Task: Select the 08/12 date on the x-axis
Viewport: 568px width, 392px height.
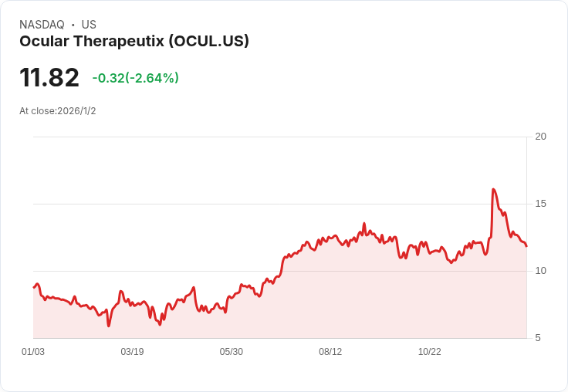Action: click(330, 352)
